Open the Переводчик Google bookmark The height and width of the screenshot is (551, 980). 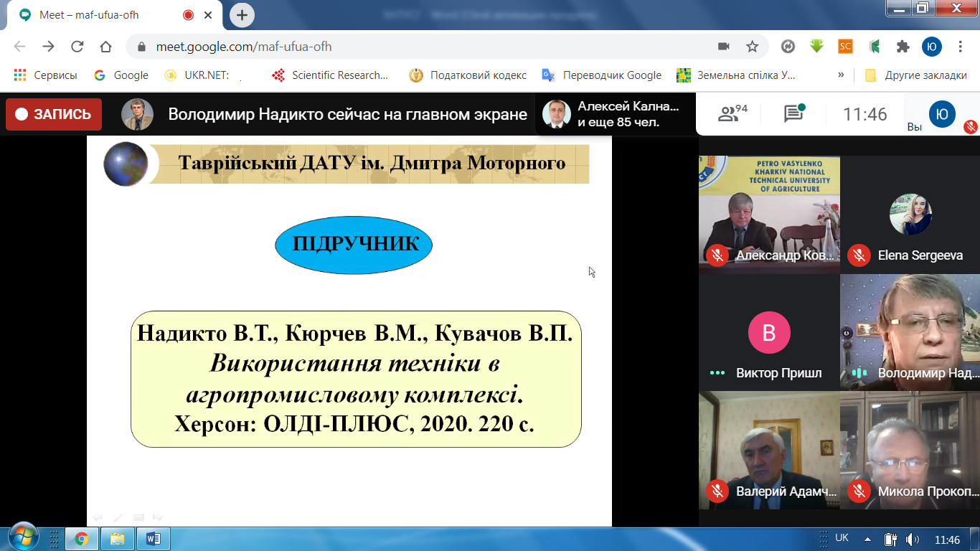(601, 75)
